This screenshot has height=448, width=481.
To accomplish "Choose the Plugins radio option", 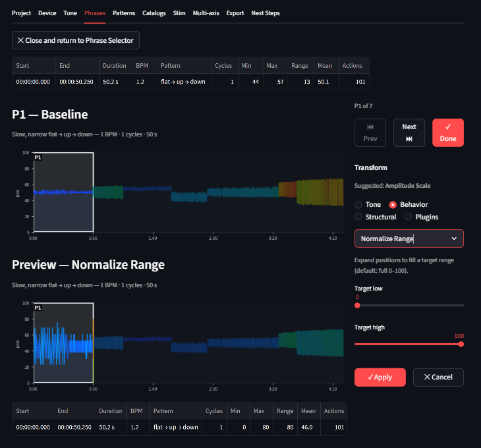I will (409, 217).
